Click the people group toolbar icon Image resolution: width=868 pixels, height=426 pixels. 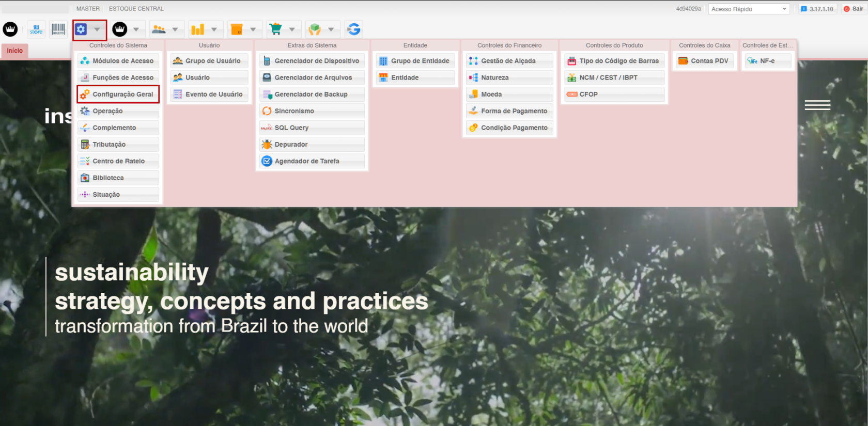pos(159,29)
